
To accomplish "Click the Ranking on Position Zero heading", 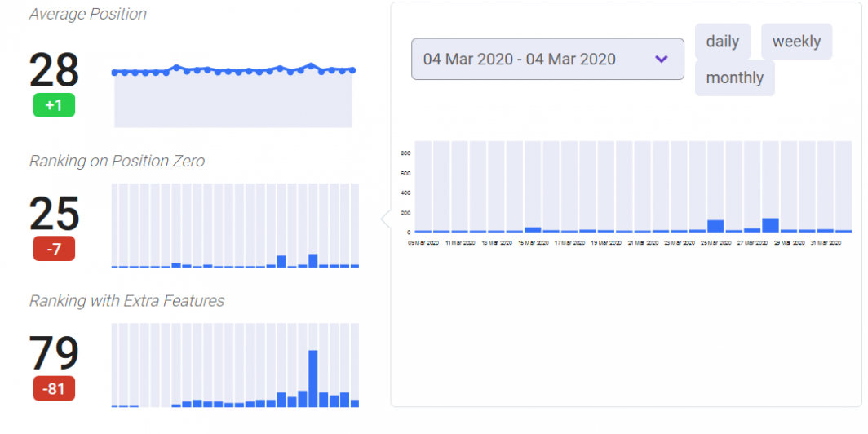I will coord(117,161).
